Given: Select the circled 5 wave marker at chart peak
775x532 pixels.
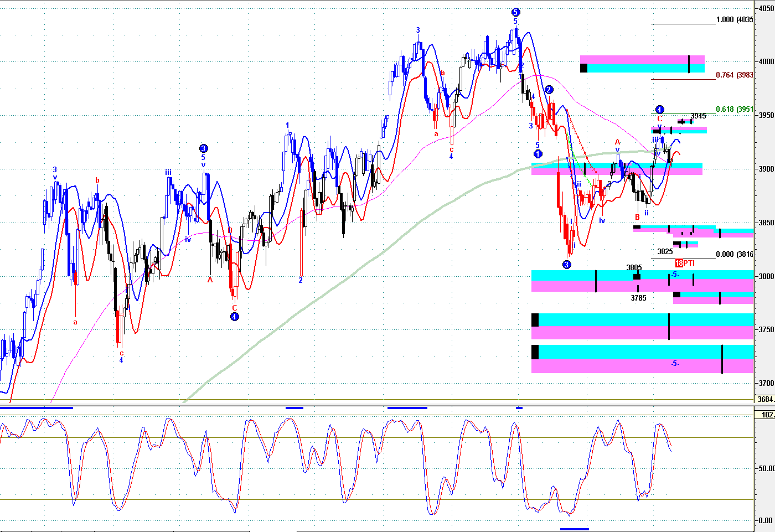Looking at the screenshot, I should point(515,12).
